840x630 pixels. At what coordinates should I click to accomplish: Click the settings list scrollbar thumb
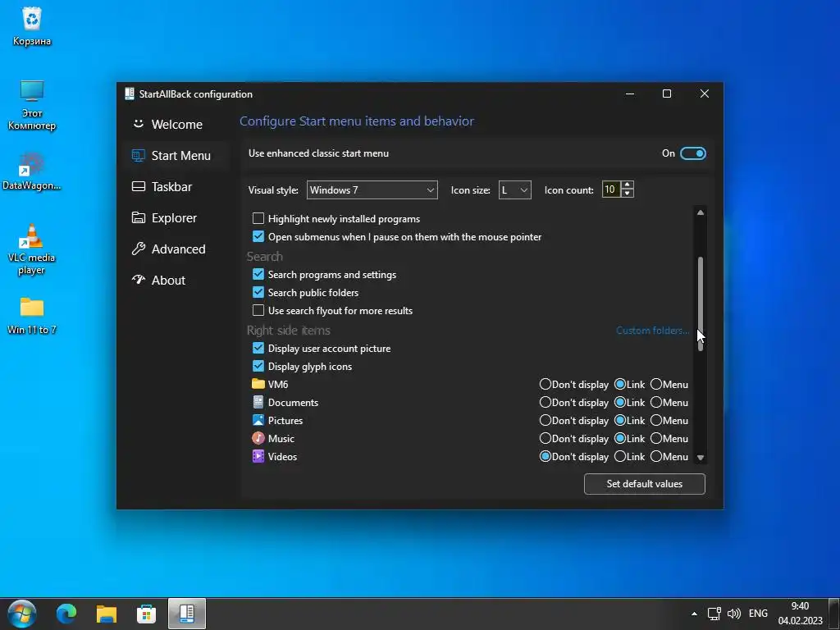[x=701, y=304]
